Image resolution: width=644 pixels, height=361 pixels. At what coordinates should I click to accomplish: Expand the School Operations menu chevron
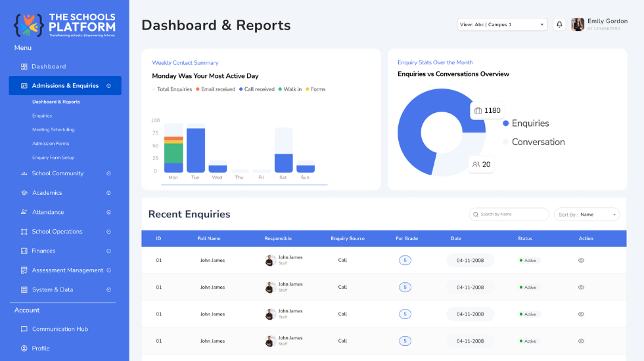click(109, 231)
